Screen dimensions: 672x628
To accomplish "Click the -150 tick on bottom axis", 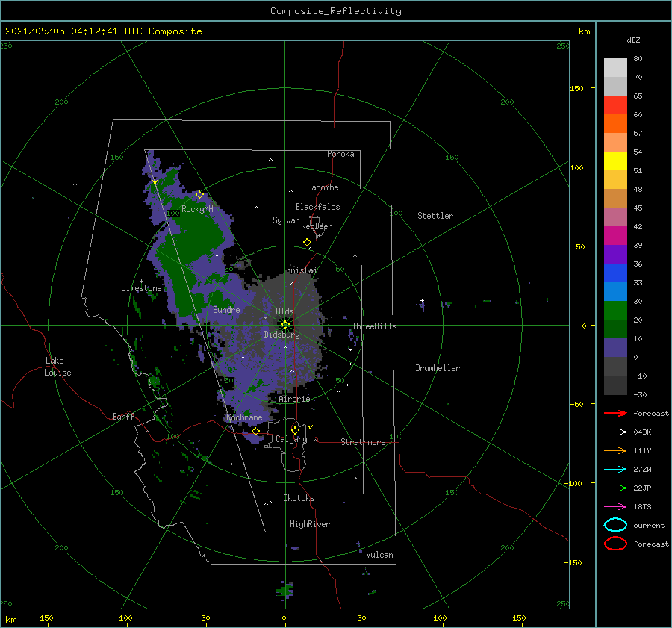I will click(44, 618).
